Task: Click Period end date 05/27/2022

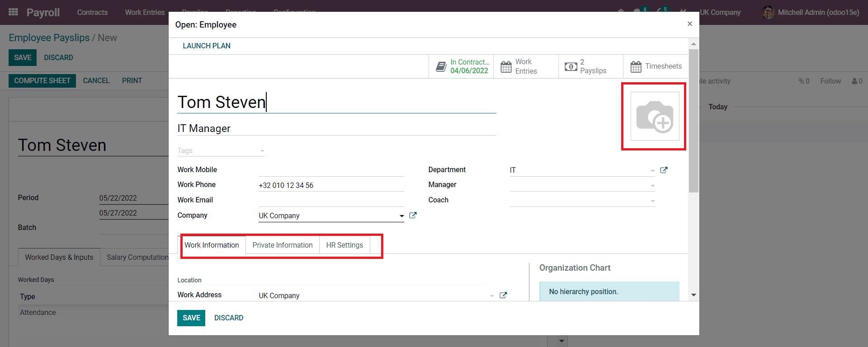Action: tap(118, 213)
